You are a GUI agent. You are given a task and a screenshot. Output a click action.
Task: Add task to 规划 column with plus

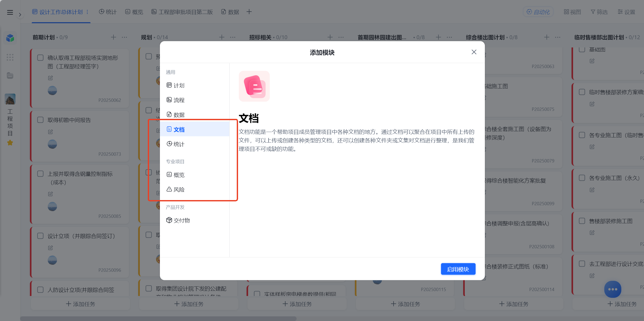pos(222,37)
